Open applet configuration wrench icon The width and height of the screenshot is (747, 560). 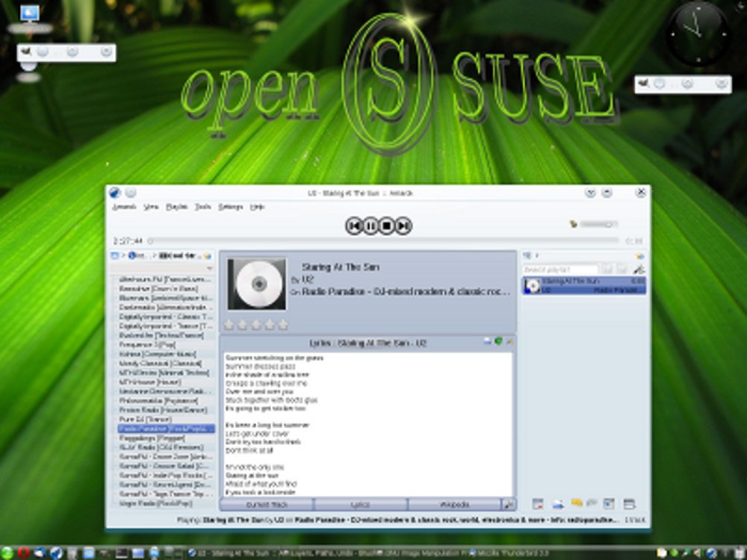click(509, 504)
